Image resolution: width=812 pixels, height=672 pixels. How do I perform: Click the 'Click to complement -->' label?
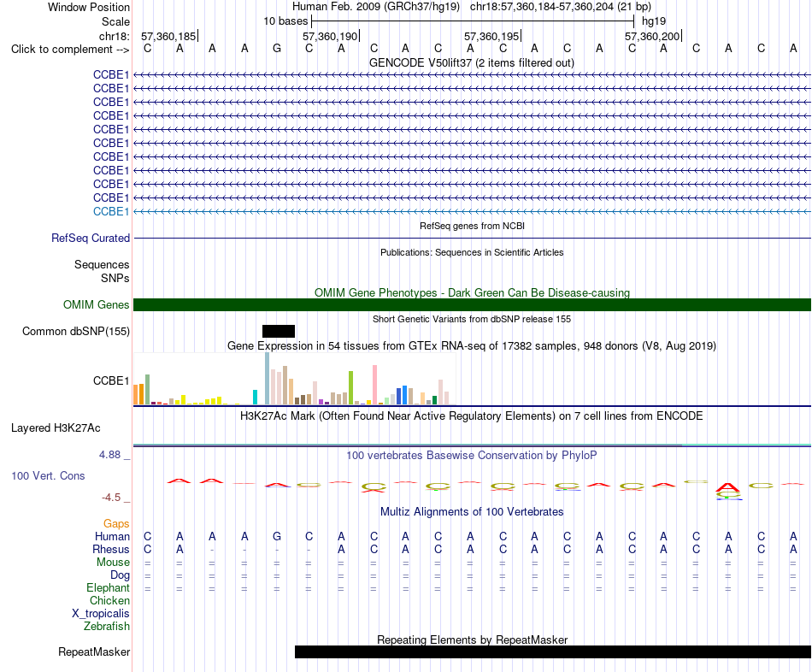(x=70, y=50)
